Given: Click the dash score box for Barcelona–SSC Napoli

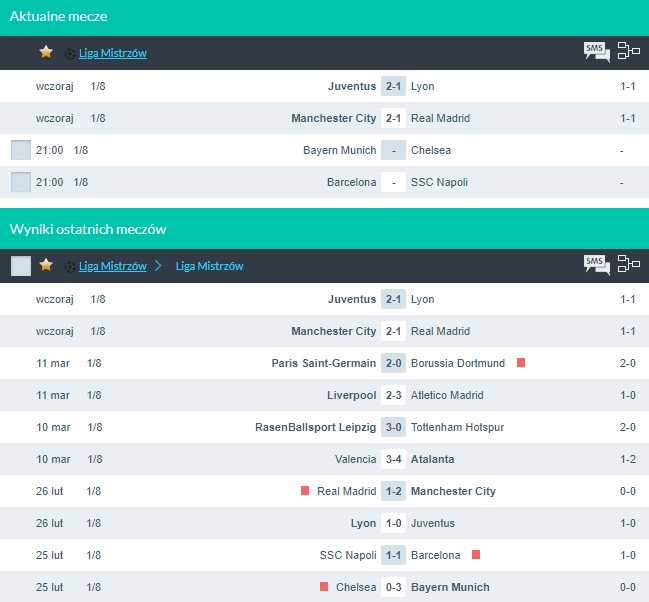Looking at the screenshot, I should 393,182.
